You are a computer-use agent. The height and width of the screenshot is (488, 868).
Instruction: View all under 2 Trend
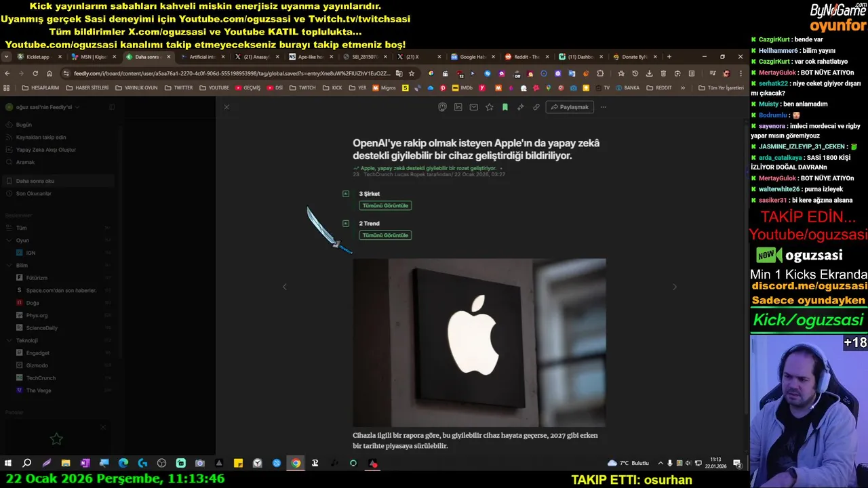point(385,235)
